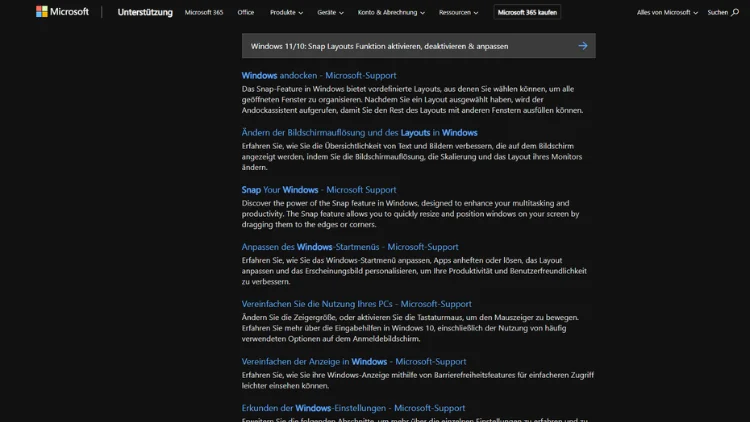Open 'Anpassen des Windows-Startmenüs' result
The image size is (750, 422).
tap(350, 247)
